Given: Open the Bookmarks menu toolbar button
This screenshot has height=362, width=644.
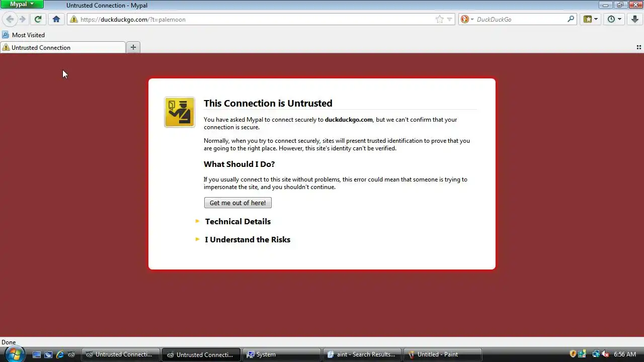Looking at the screenshot, I should pyautogui.click(x=590, y=19).
